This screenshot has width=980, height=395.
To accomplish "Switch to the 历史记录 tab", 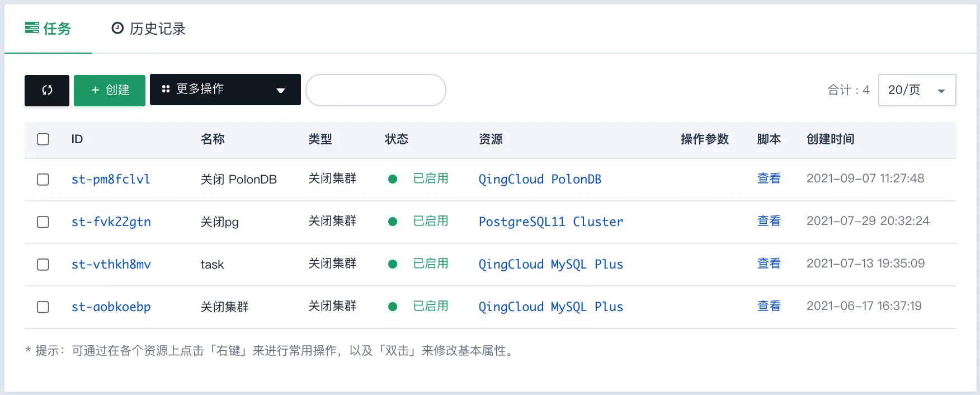I will point(149,29).
